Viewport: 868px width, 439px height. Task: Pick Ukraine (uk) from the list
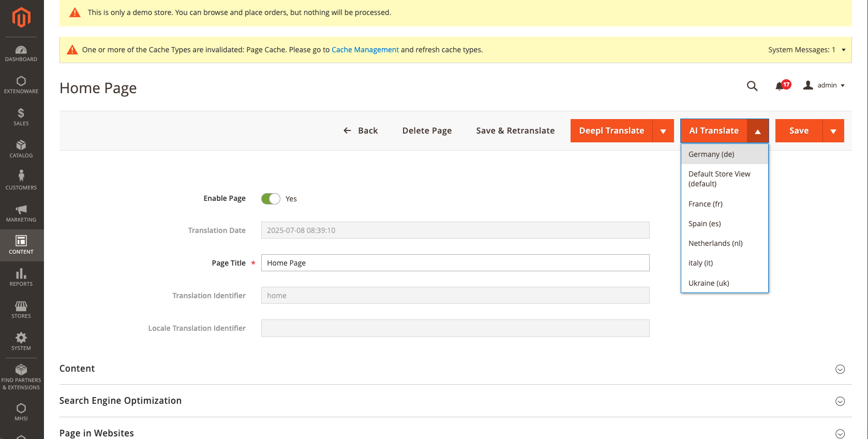pyautogui.click(x=709, y=283)
